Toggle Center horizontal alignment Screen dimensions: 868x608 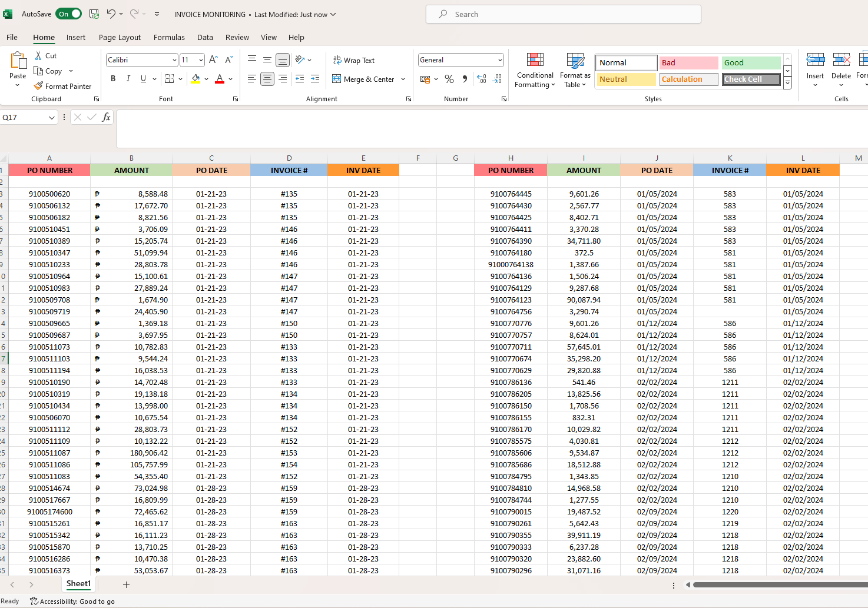pos(267,79)
